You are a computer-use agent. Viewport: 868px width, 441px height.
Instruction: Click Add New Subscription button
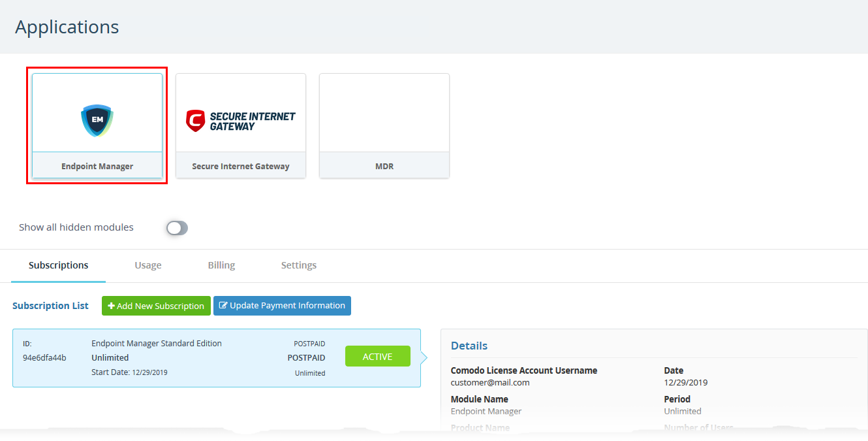click(x=156, y=306)
